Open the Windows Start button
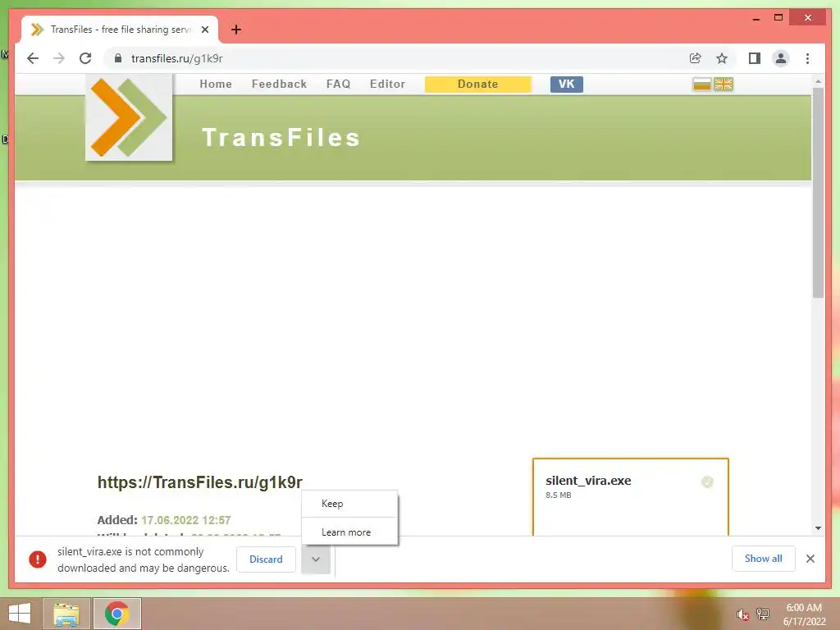Viewport: 840px width, 630px height. click(x=20, y=614)
